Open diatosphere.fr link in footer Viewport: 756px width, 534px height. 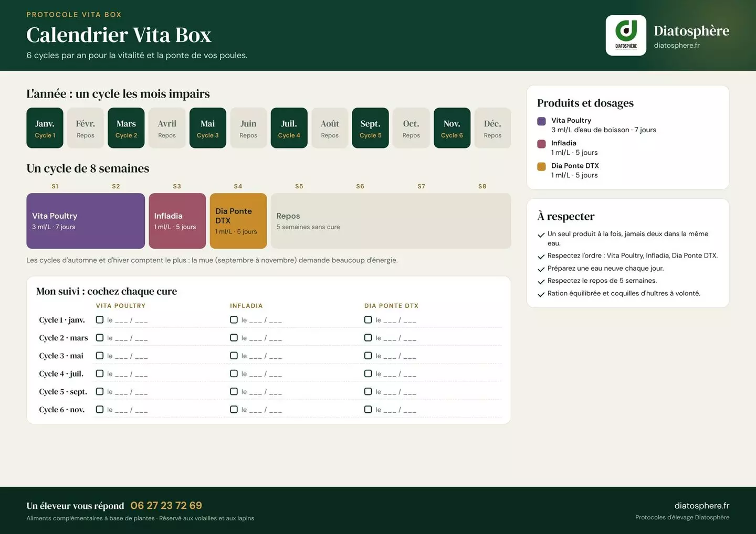coord(702,506)
